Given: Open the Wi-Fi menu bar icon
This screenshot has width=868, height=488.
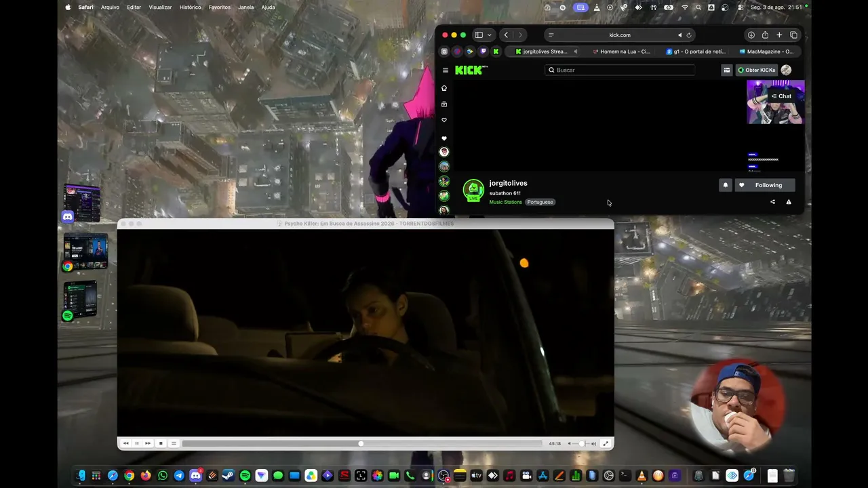Looking at the screenshot, I should point(684,7).
